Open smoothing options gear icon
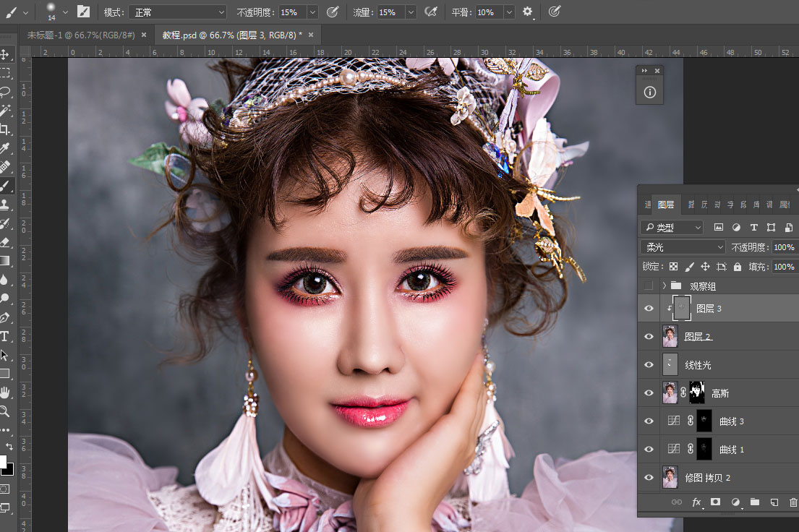This screenshot has width=799, height=532. [527, 12]
